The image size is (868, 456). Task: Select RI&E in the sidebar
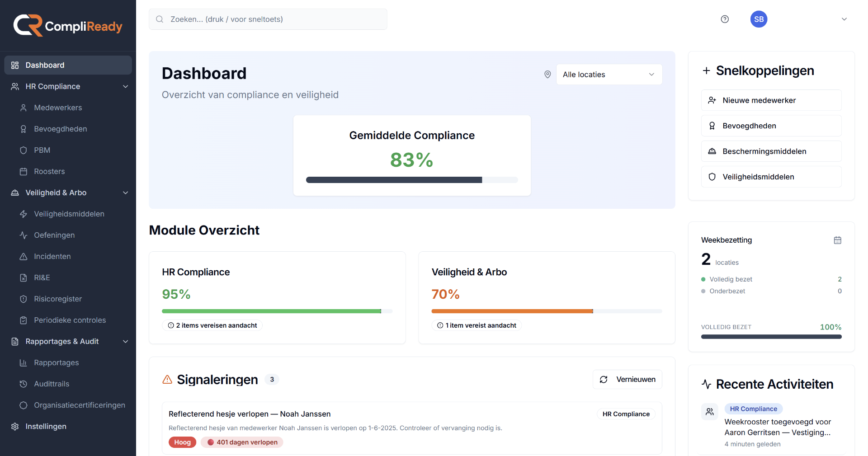click(68, 277)
